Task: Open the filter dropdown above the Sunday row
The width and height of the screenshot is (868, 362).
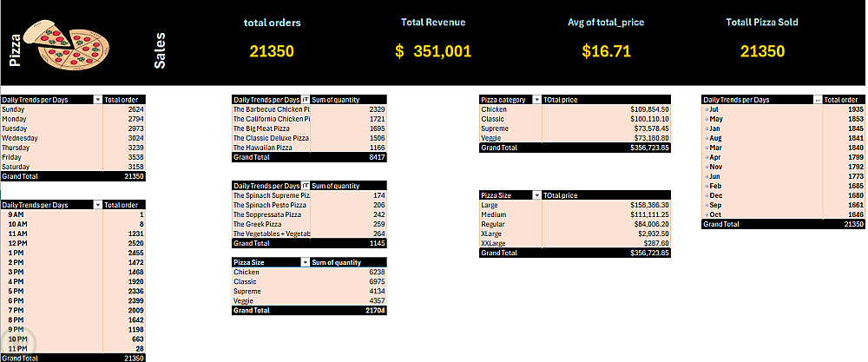Action: (x=96, y=100)
